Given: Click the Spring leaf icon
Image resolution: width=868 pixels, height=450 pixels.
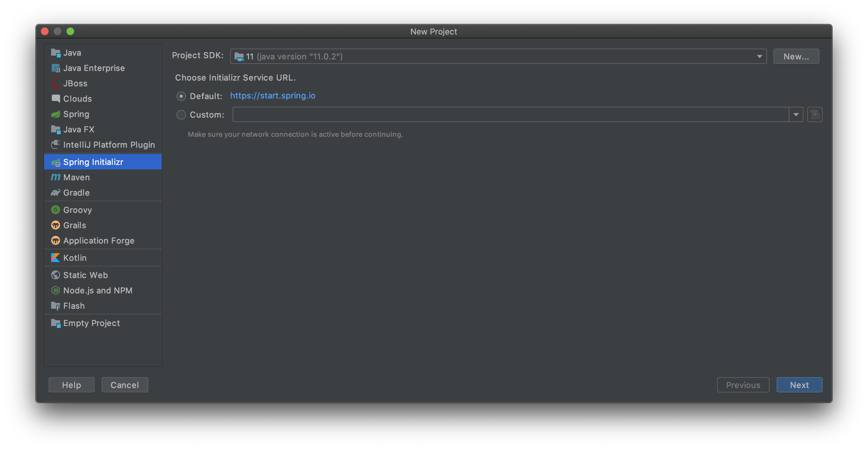Looking at the screenshot, I should 55,114.
